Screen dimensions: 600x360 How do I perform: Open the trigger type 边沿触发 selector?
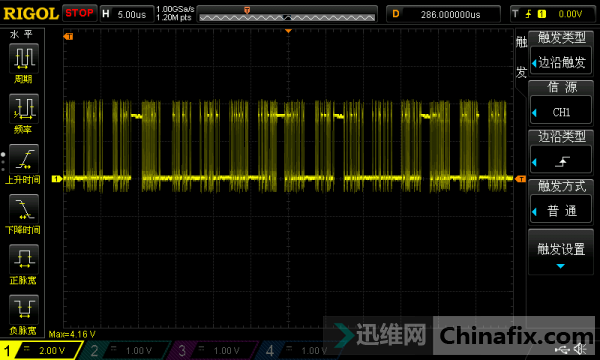point(561,62)
